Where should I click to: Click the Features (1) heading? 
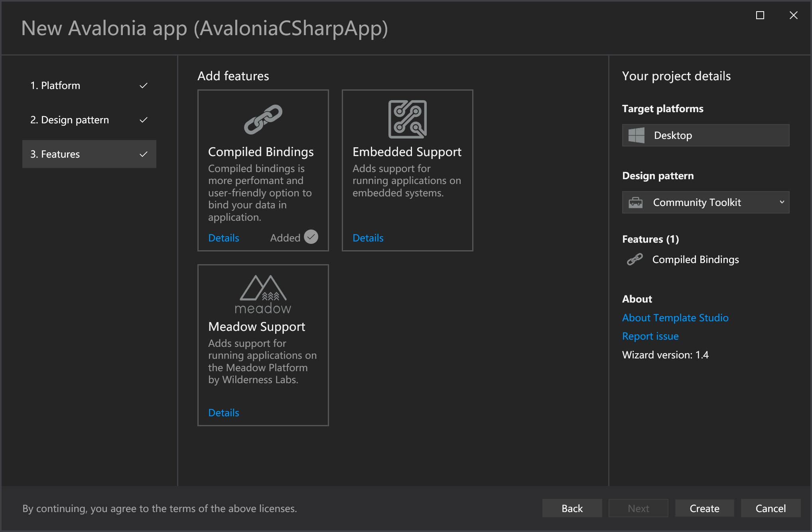pyautogui.click(x=650, y=239)
